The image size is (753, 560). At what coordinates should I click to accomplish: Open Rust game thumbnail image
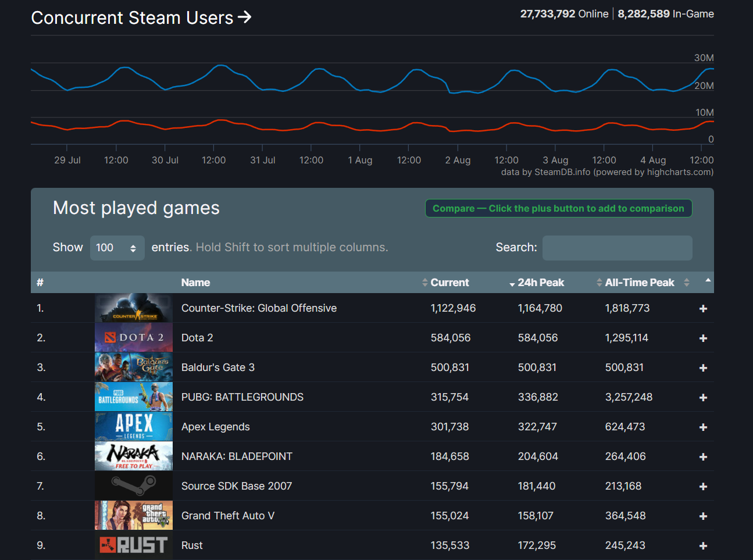[x=134, y=545]
